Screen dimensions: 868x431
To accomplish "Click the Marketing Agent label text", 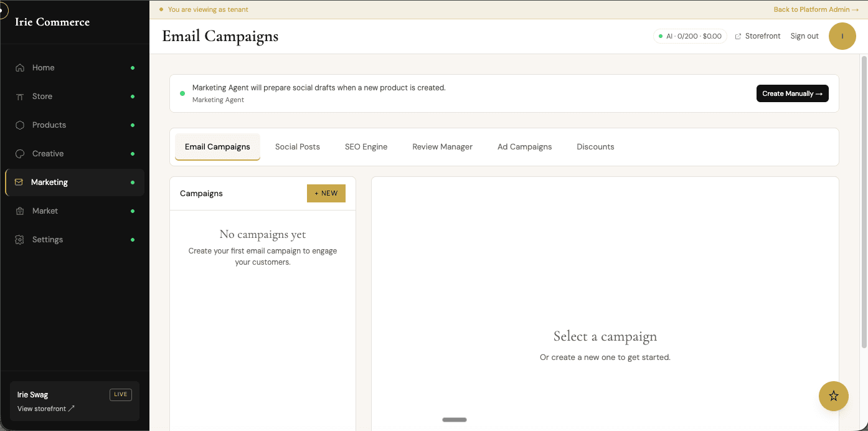I will coord(218,100).
